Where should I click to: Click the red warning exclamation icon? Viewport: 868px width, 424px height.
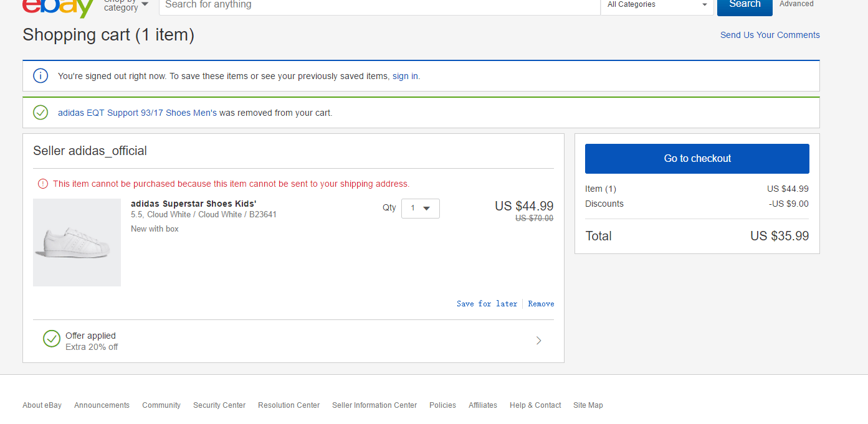[43, 184]
